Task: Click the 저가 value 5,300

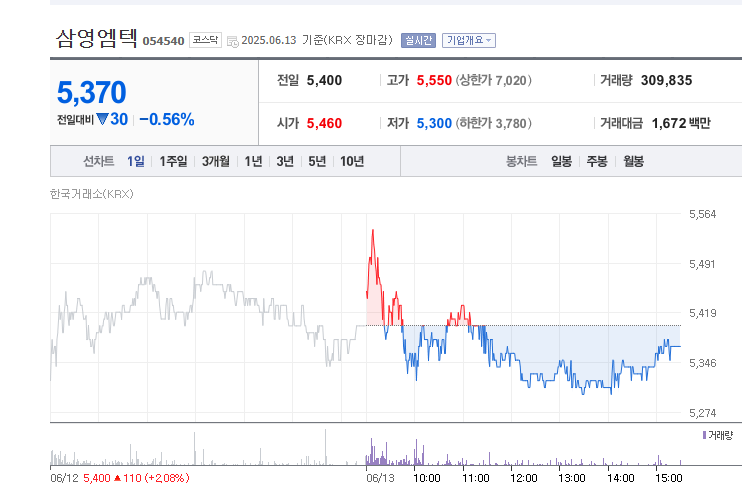Action: coord(434,123)
